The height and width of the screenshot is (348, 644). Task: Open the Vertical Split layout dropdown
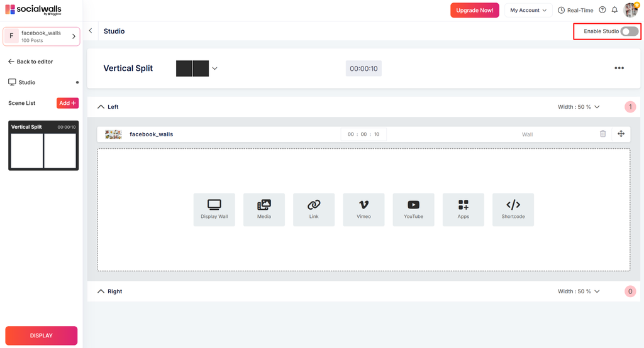click(197, 68)
